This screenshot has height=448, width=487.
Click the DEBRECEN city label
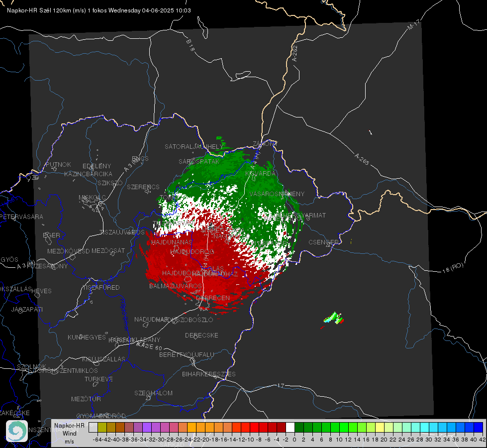coord(213,298)
